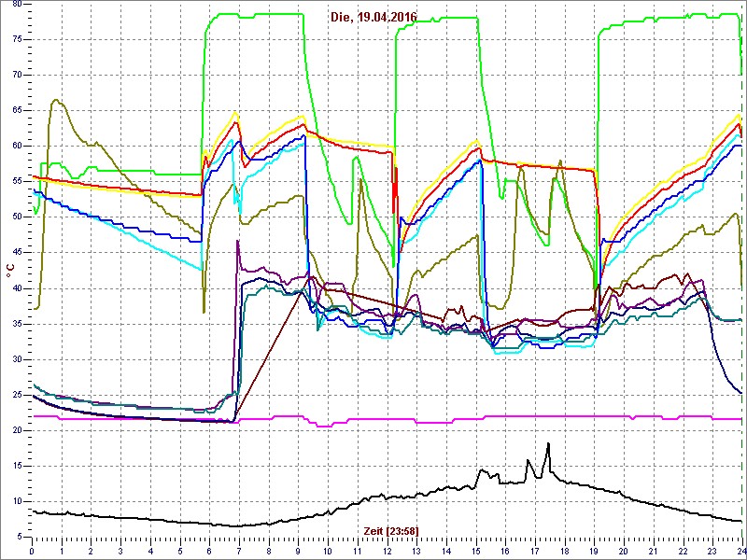
Task: Click the hour 0 tick label
Action: click(x=32, y=551)
